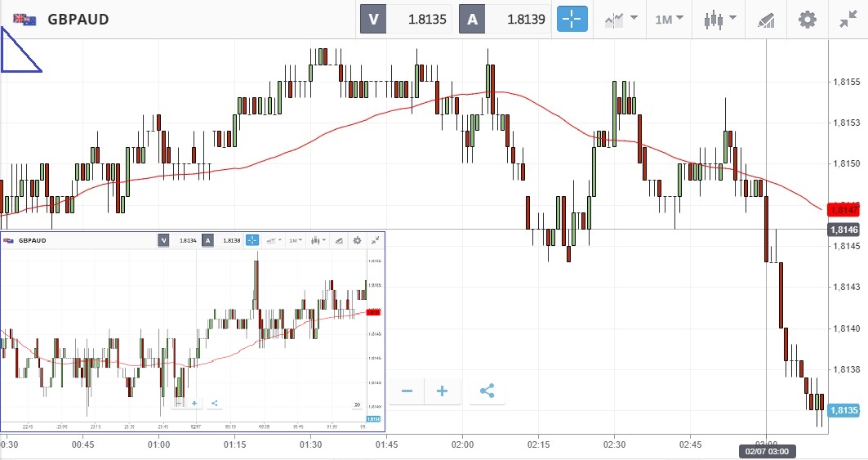Click the shrink chart arrows in the main toolbar
Screen dimensions: 868x460
point(848,19)
